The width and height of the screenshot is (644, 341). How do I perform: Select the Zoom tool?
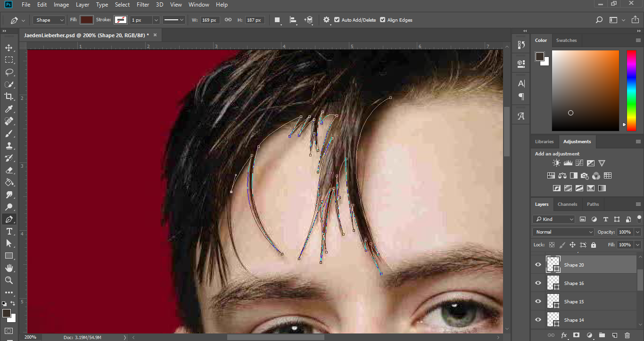pos(9,280)
